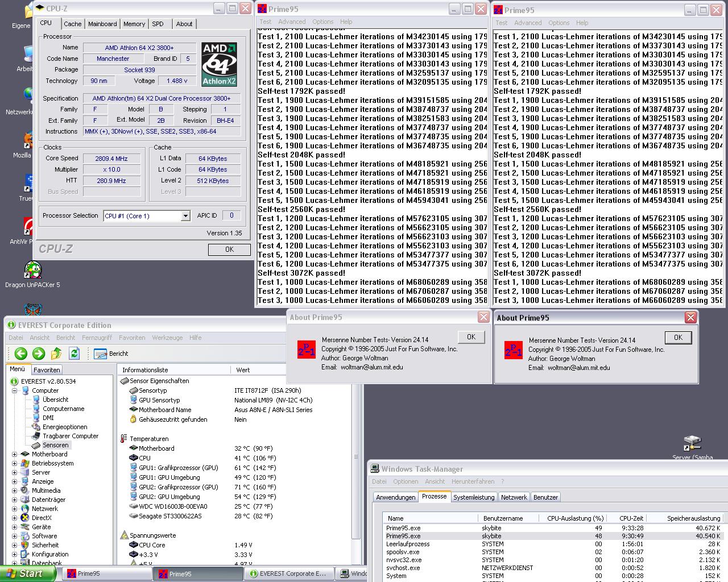Click the Dragon UnPACKer 5 desktop icon

point(33,270)
